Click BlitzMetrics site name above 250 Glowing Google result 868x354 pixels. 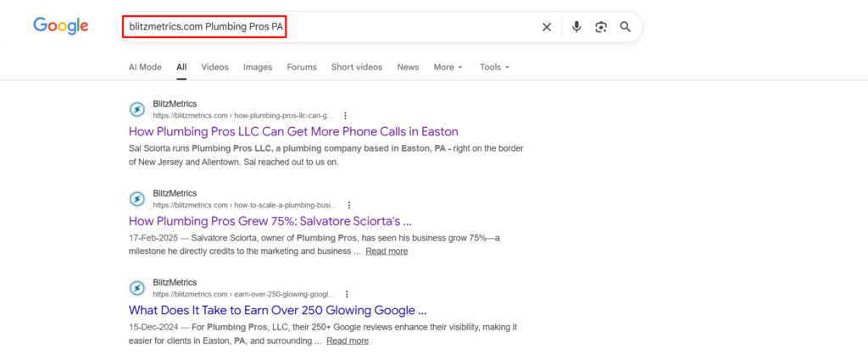[175, 283]
